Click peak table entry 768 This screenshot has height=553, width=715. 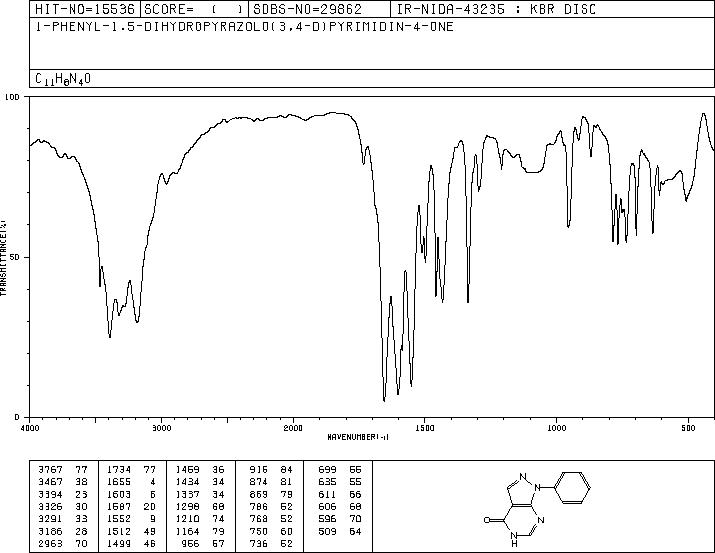pyautogui.click(x=259, y=519)
